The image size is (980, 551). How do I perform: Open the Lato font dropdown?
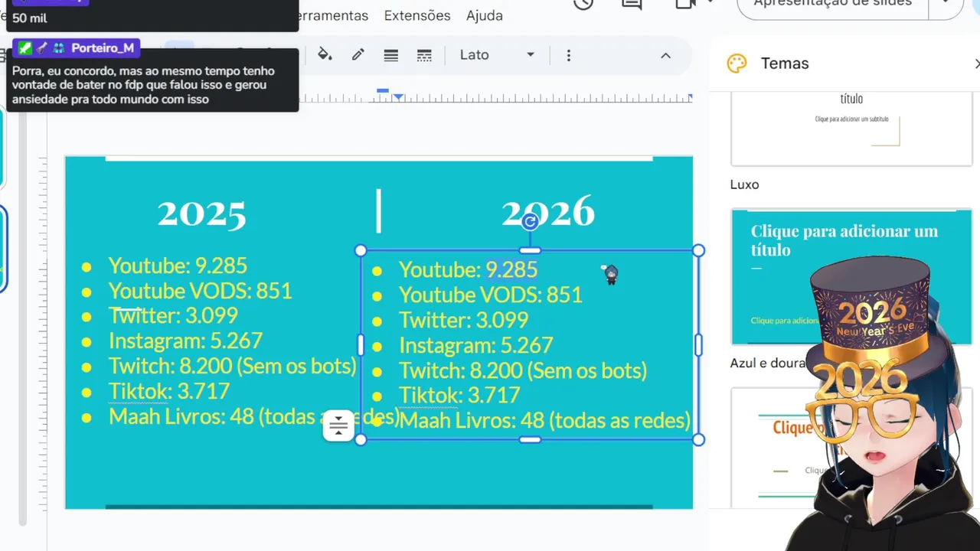(x=497, y=55)
